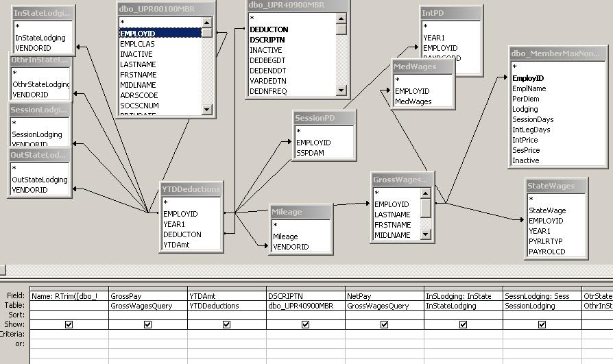Click Table cell showing dbo_UPR40900MBR in grid
Screen dimensions: 613x364
[x=306, y=306]
